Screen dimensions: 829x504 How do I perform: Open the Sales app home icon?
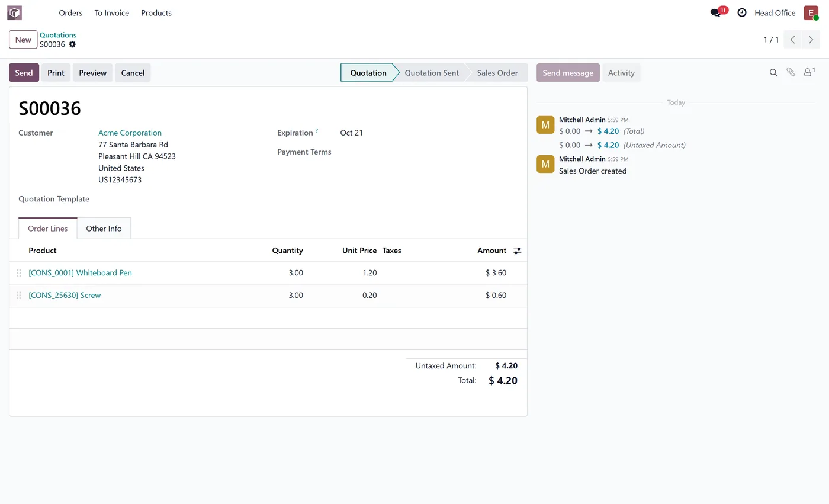click(x=14, y=12)
